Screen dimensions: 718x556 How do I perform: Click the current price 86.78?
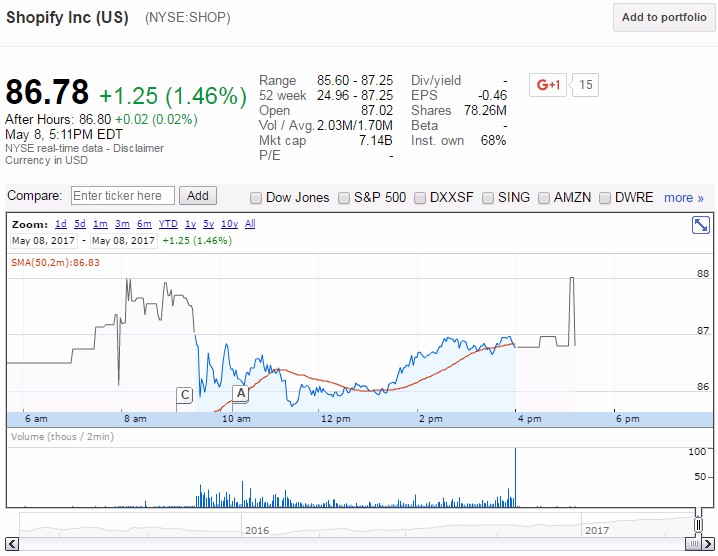[47, 92]
